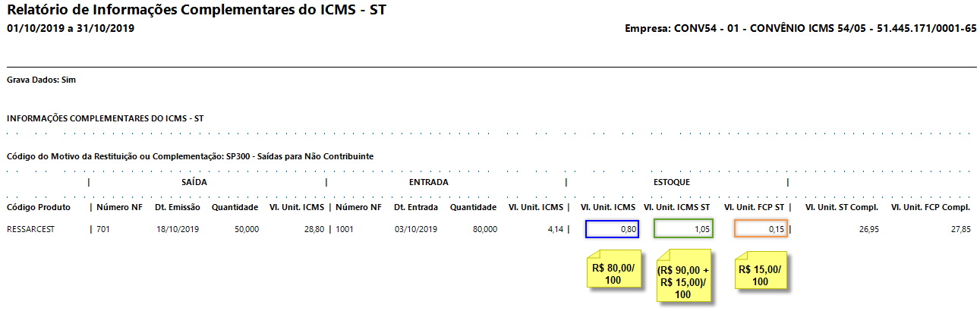
Task: Click the 'Código Produto' column header
Action: click(x=39, y=207)
